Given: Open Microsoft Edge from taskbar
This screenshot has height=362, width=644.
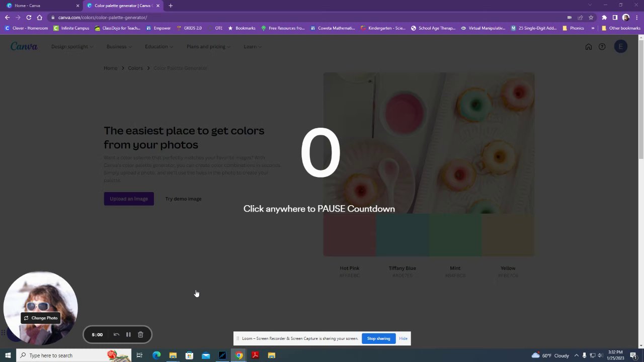Looking at the screenshot, I should pyautogui.click(x=156, y=355).
